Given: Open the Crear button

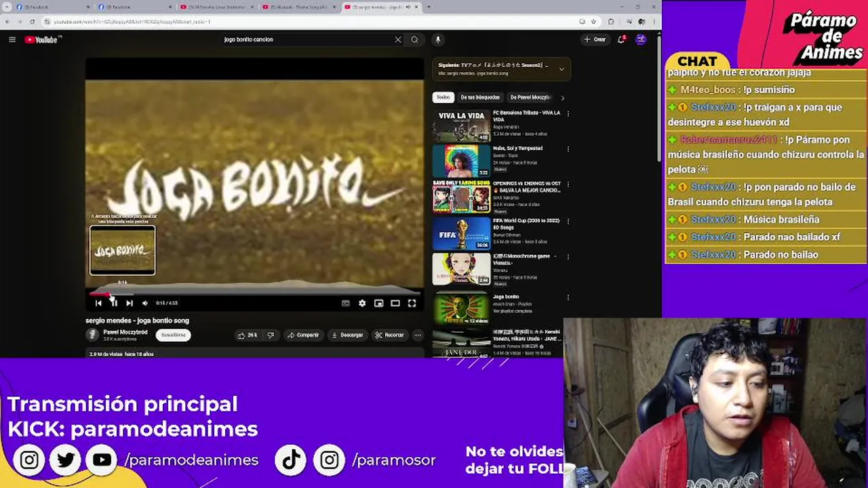Looking at the screenshot, I should pyautogui.click(x=595, y=39).
